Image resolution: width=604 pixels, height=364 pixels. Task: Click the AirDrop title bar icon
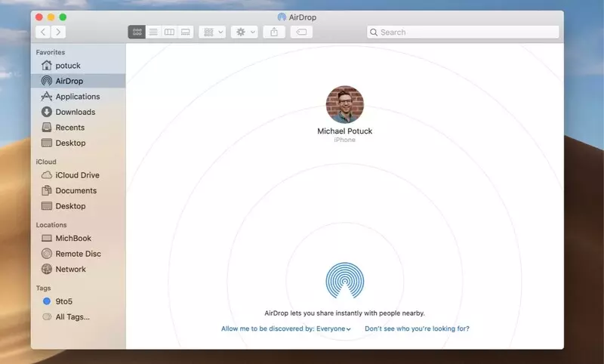tap(282, 17)
